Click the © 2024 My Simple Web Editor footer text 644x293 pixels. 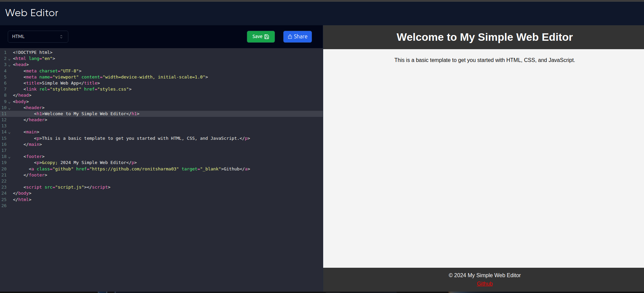coord(485,275)
